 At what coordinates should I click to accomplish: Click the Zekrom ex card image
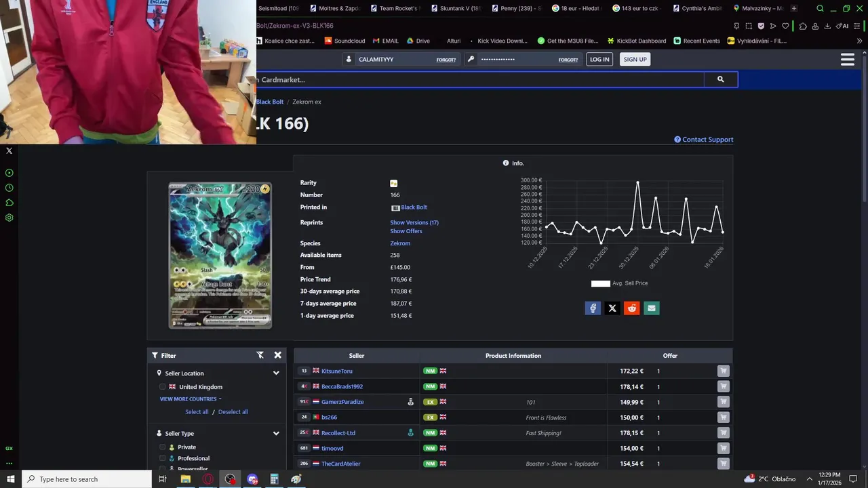(220, 256)
